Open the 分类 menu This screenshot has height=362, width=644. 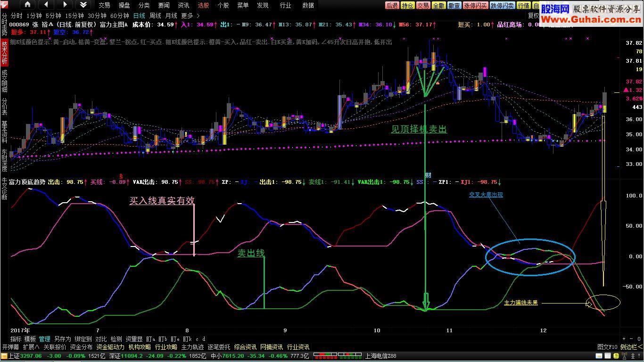[144, 5]
